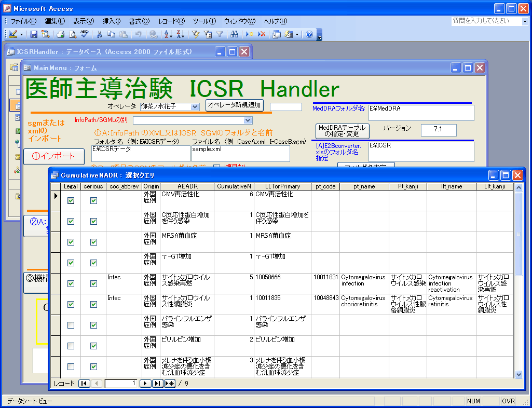Click the ①インポート button
The image size is (532, 408).
pos(54,156)
